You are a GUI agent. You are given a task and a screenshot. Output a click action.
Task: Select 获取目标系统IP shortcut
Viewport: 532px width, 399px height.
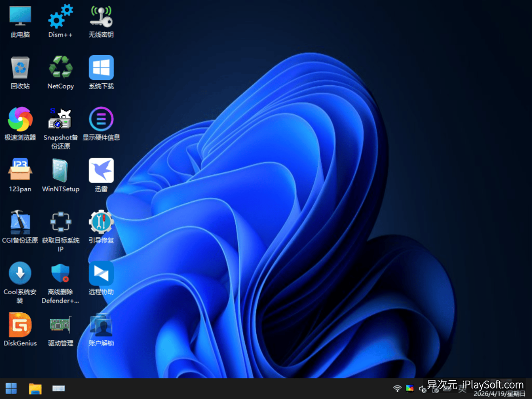pyautogui.click(x=61, y=231)
